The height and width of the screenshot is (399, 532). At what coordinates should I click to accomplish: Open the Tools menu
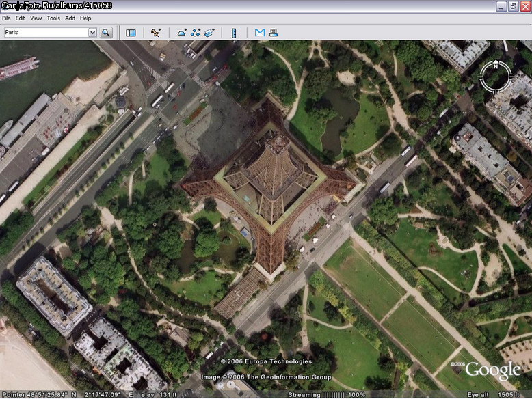pyautogui.click(x=53, y=18)
